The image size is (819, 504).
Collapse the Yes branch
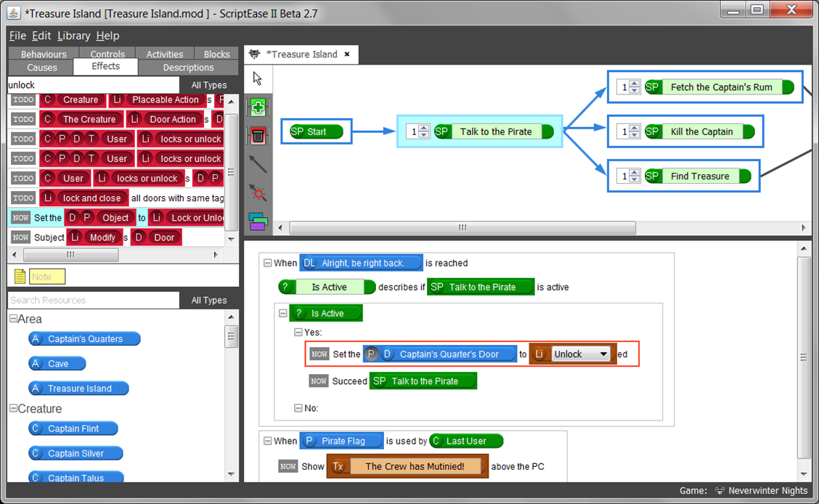[x=298, y=332]
